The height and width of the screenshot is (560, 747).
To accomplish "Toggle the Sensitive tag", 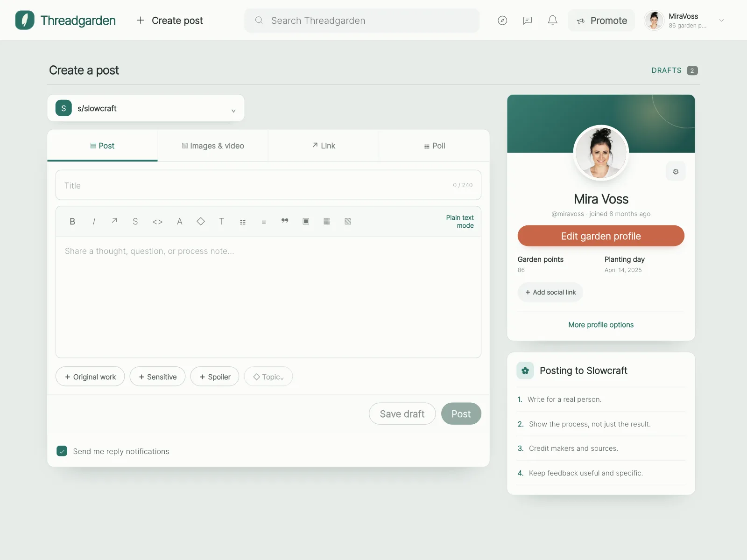I will (157, 377).
